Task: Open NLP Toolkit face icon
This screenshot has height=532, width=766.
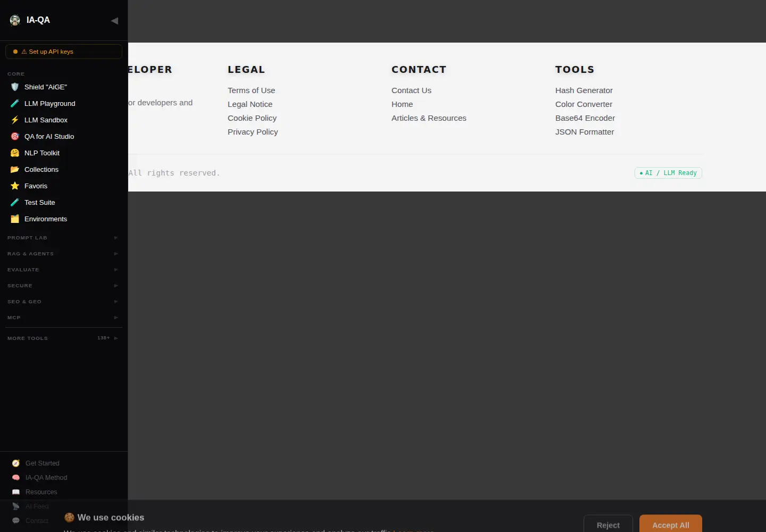Action: click(x=15, y=153)
